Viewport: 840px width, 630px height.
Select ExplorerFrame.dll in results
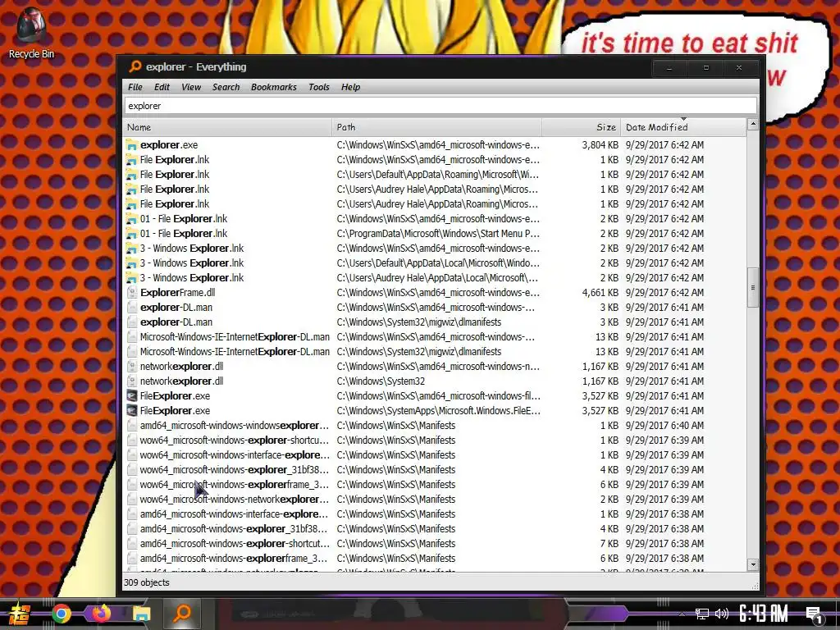(x=177, y=293)
